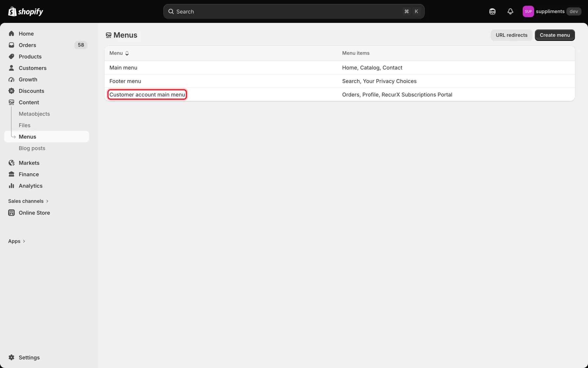Click the dev badge in the header
Screen dimensions: 588x368
574,11
